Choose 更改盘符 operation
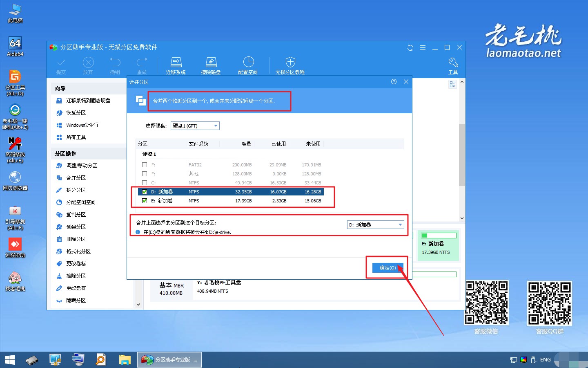The width and height of the screenshot is (588, 368). 76,288
